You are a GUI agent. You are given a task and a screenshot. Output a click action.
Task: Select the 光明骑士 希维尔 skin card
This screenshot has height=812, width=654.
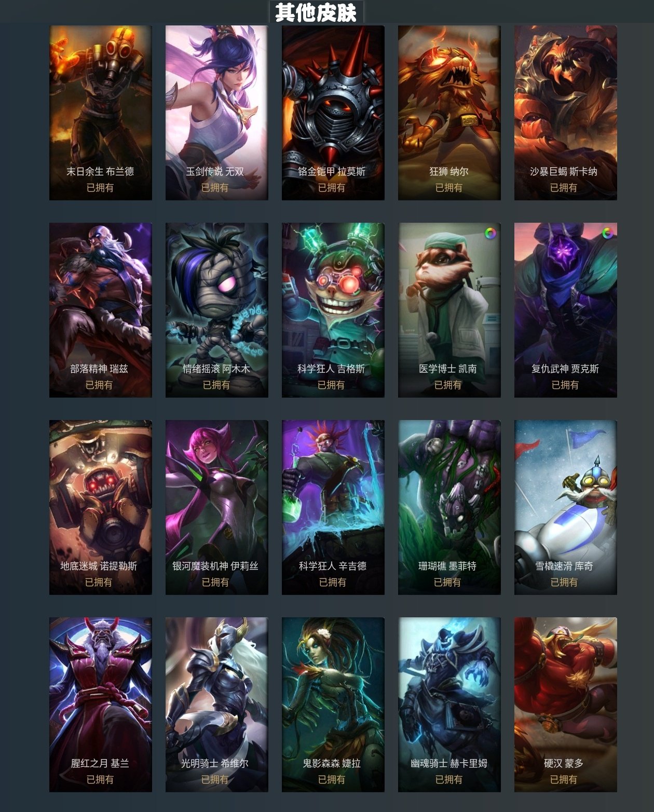[x=217, y=705]
